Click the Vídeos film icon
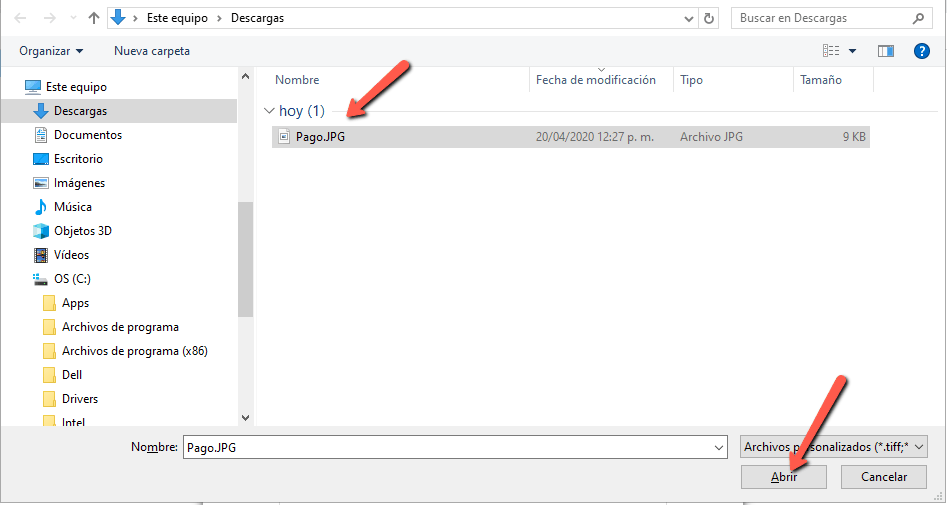 [40, 255]
